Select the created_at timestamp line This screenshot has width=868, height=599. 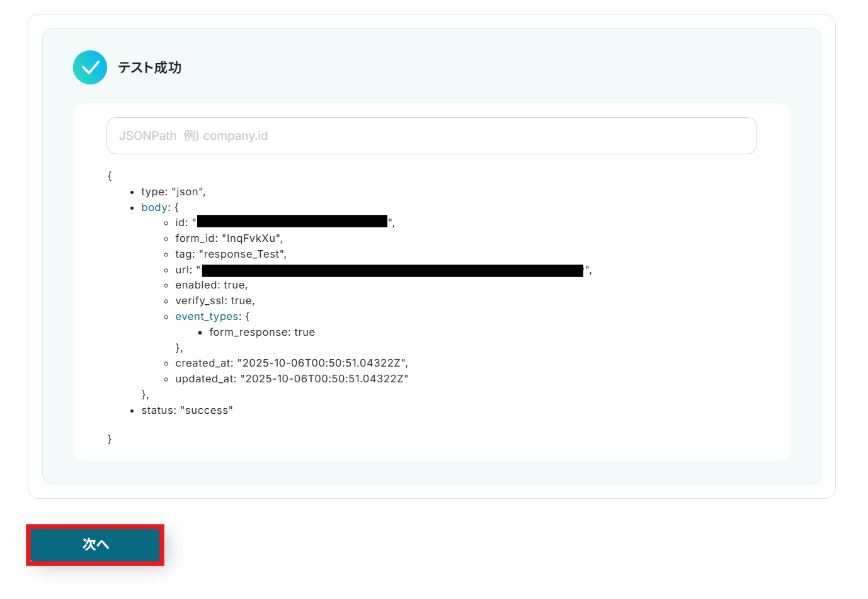point(292,363)
